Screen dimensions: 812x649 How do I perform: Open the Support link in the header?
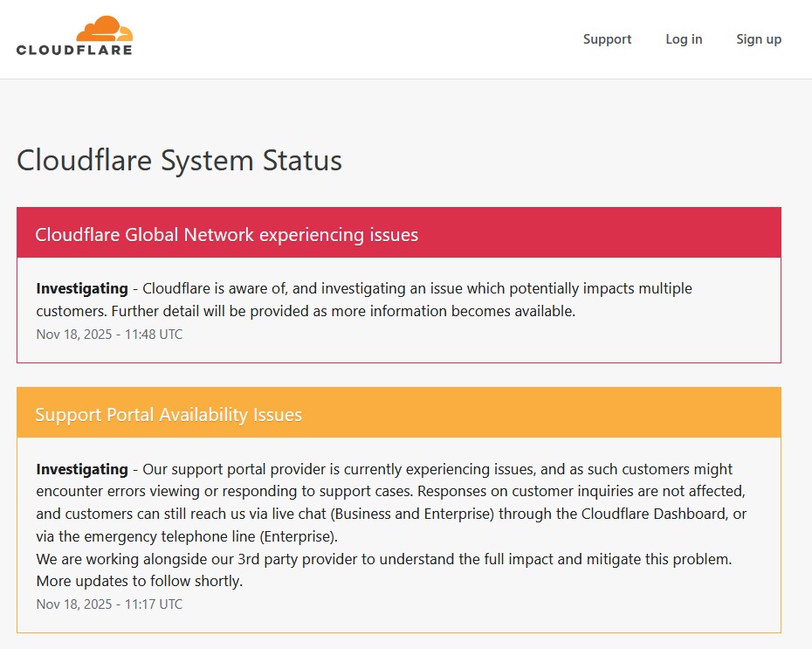607,39
